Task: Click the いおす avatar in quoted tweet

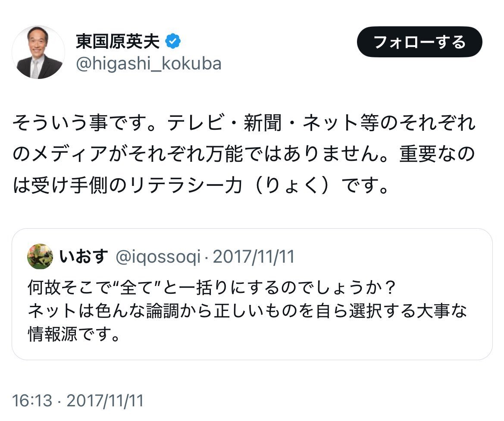Action: point(40,257)
